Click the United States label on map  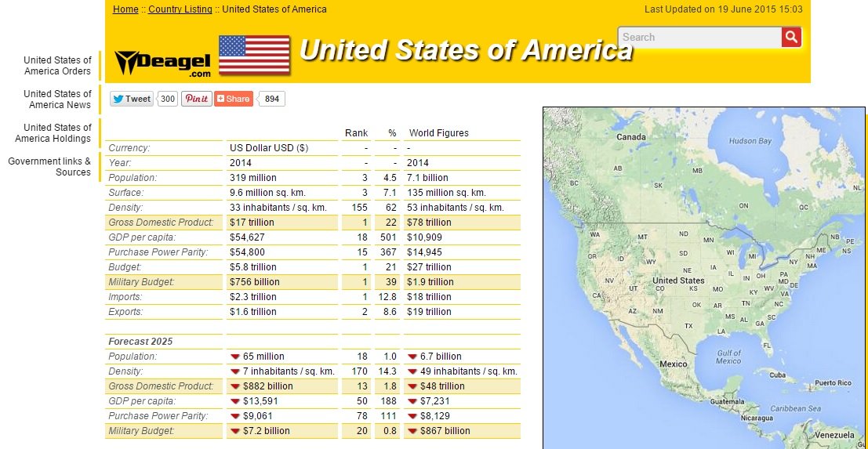point(678,281)
